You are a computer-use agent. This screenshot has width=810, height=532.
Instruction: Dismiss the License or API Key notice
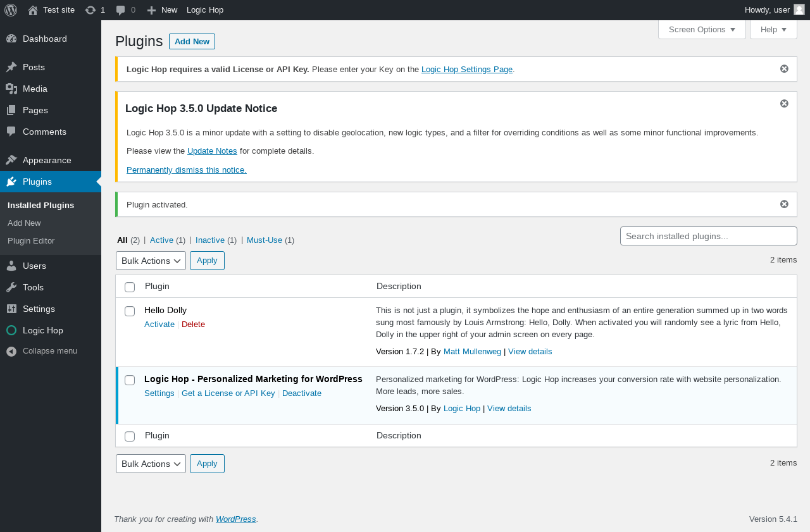[784, 68]
